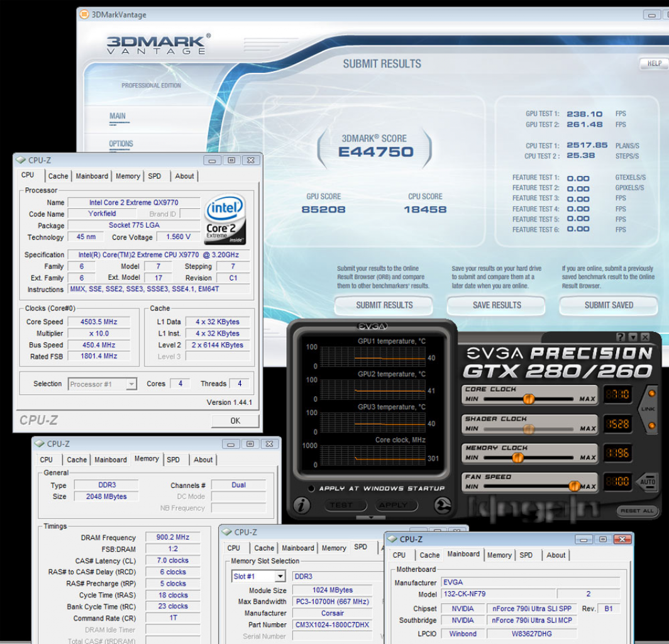This screenshot has height=644, width=669.
Task: Click the CPU-Z SPD window title icon
Action: point(226,532)
